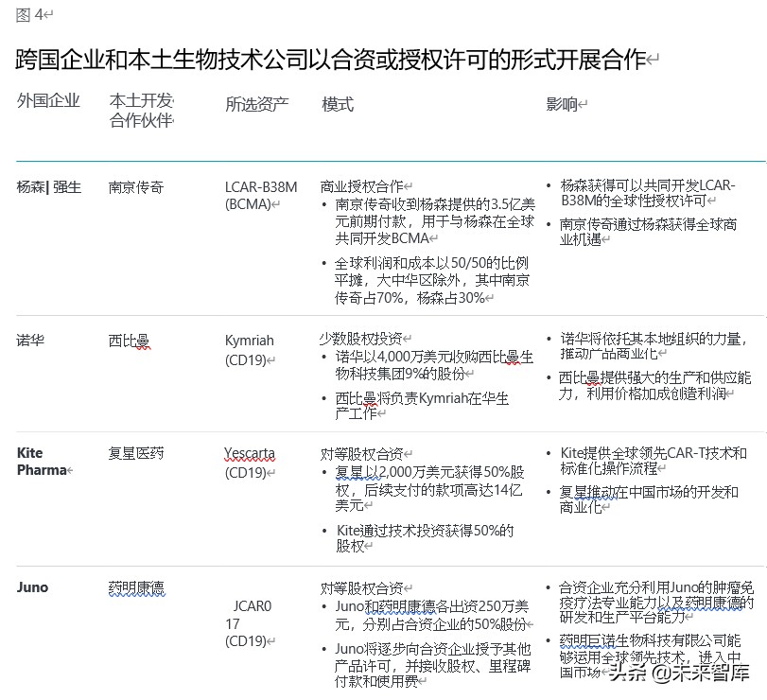Image resolution: width=767 pixels, height=700 pixels.
Task: Click the bullet before Juno和药明康德各出资 item
Action: tap(324, 605)
